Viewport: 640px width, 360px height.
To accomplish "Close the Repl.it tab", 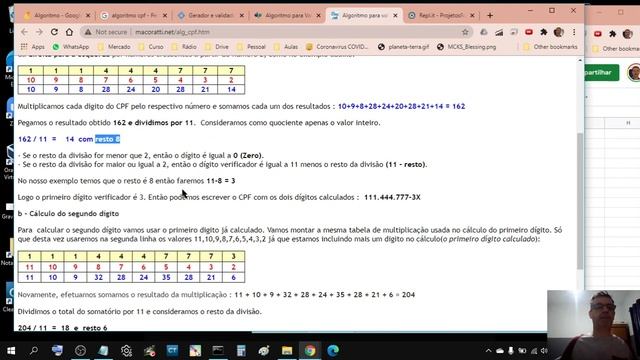I will pyautogui.click(x=472, y=16).
